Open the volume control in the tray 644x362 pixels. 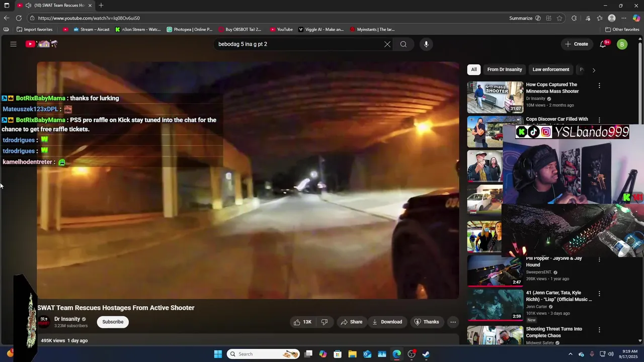(611, 354)
